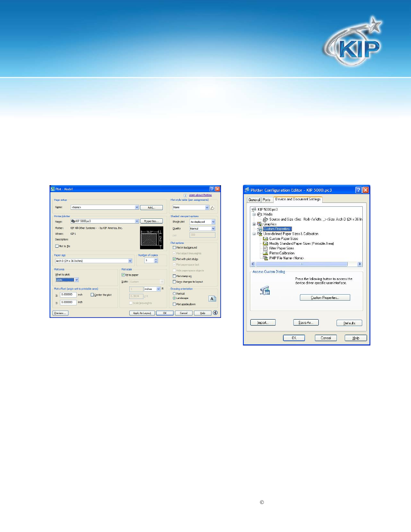This screenshot has height=532, width=411.
Task: Switch to the Ports tab
Action: tap(267, 200)
